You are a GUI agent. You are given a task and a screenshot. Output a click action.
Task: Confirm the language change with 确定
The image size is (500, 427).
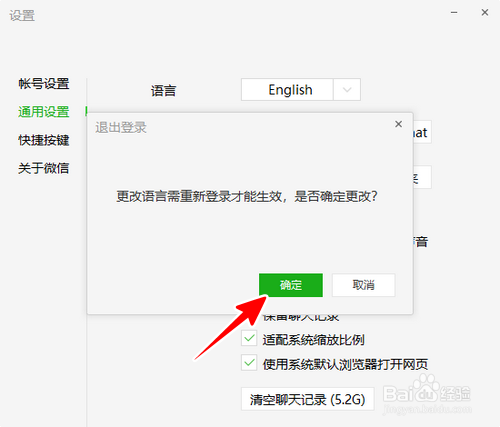(x=291, y=285)
